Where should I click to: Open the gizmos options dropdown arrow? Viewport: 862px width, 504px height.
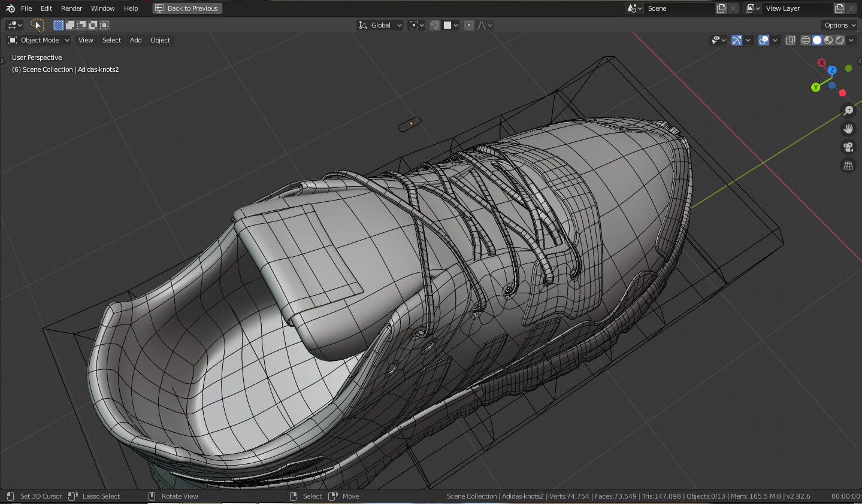[x=748, y=40]
